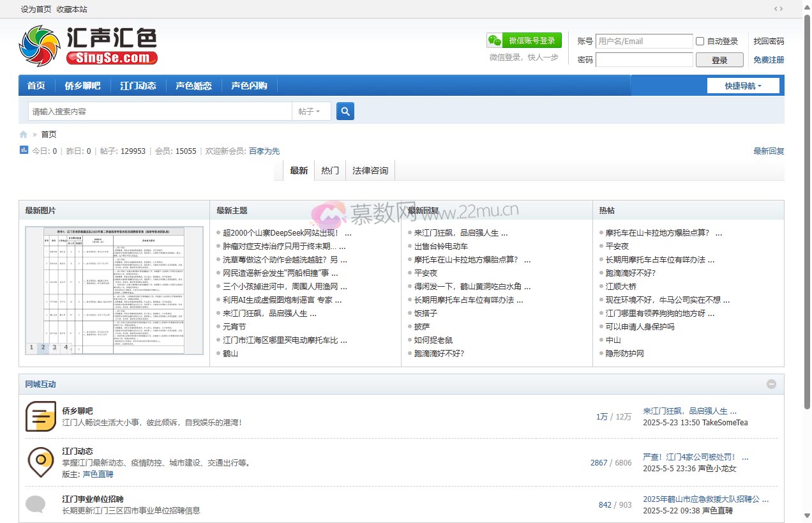812x523 pixels.
Task: Select 声色婚恋 in the navigation bar
Action: pos(193,85)
